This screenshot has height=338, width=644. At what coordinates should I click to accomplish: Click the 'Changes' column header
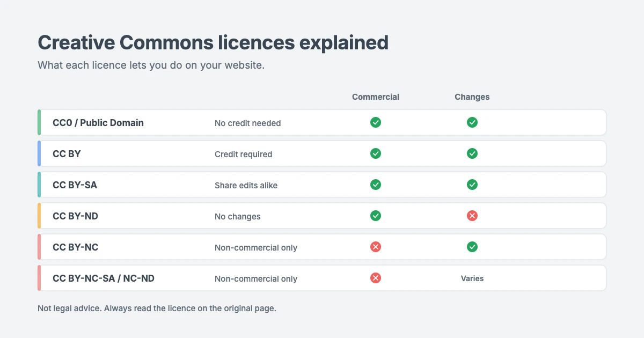tap(472, 97)
